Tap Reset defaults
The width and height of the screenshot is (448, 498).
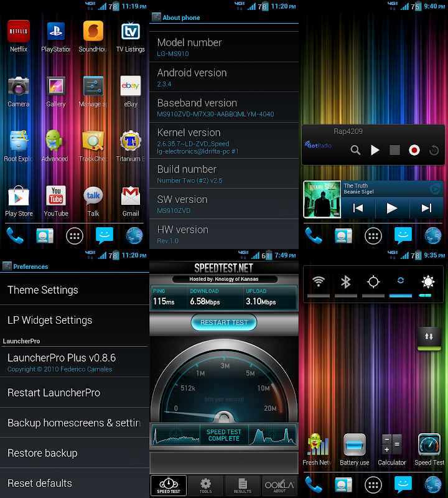(75, 483)
